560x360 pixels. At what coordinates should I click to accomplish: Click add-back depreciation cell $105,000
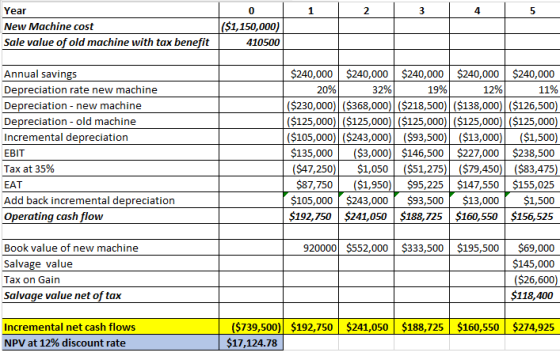(x=311, y=201)
